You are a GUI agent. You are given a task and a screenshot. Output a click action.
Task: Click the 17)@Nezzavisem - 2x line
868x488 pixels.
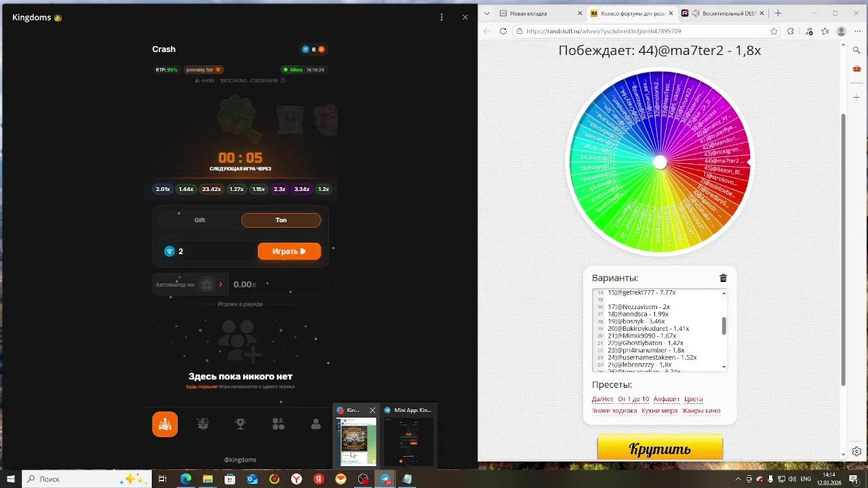638,306
